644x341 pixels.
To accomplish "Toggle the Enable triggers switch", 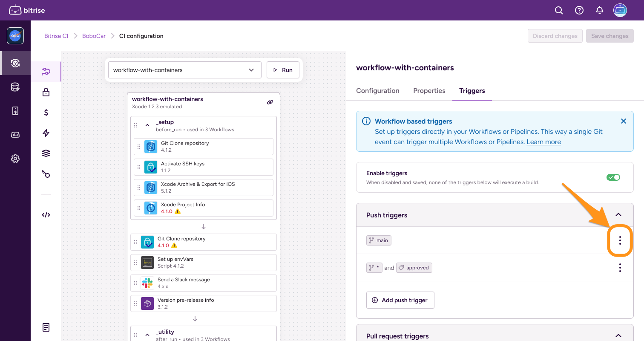I will point(613,177).
